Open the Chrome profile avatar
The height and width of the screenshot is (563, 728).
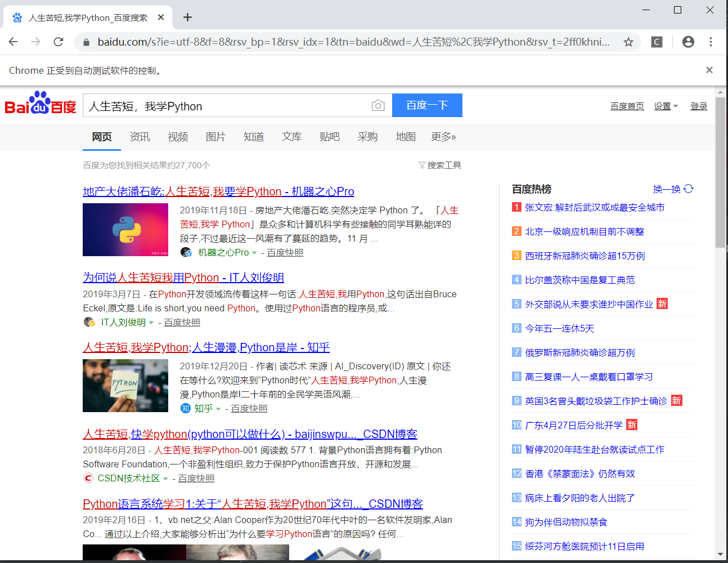pyautogui.click(x=688, y=42)
